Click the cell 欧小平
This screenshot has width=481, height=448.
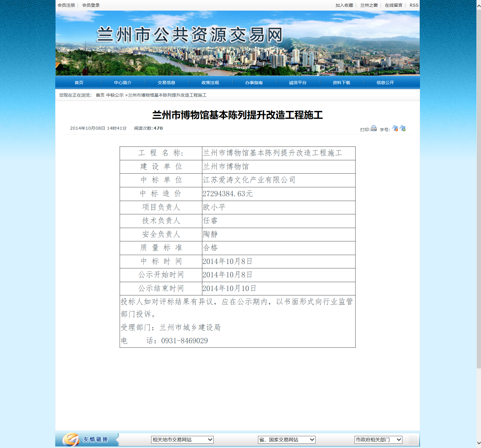coord(214,207)
